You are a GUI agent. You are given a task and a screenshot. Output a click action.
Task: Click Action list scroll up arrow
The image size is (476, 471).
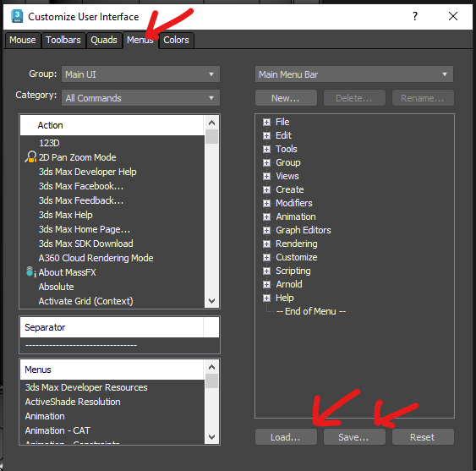click(211, 123)
